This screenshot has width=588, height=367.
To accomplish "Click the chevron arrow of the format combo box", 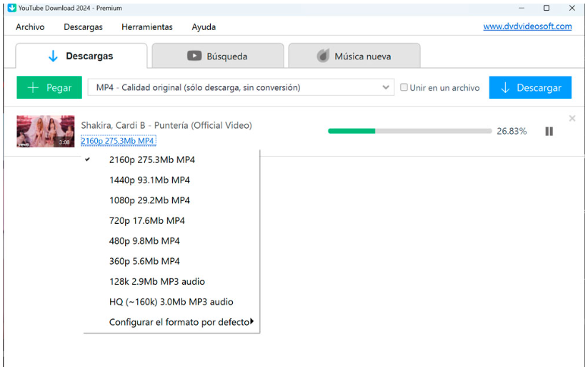I will coord(386,87).
